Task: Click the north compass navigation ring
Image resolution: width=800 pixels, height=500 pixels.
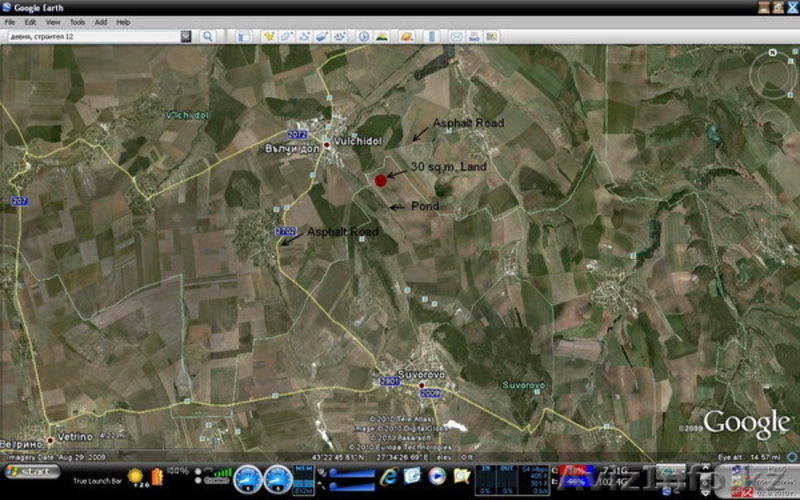Action: click(x=772, y=74)
